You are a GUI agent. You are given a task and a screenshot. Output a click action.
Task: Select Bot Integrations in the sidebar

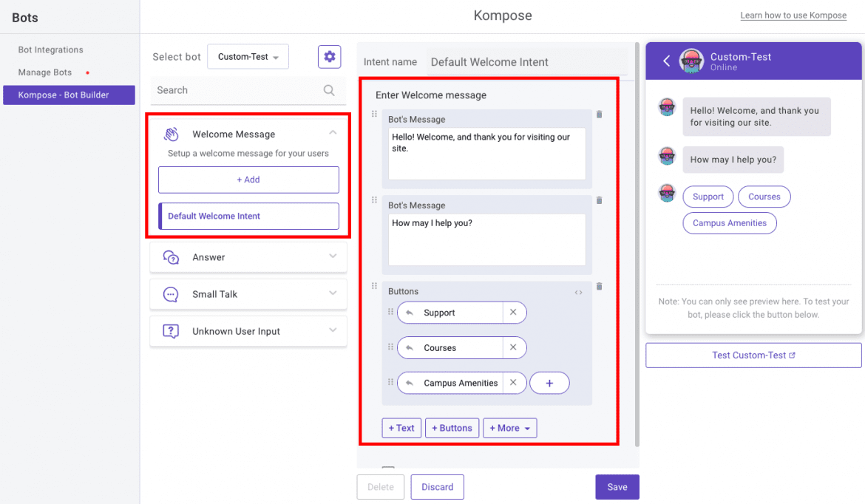click(x=50, y=50)
